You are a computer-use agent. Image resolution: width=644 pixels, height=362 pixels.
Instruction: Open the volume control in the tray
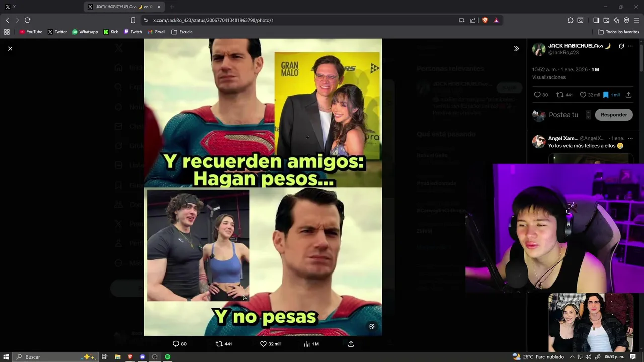[588, 357]
